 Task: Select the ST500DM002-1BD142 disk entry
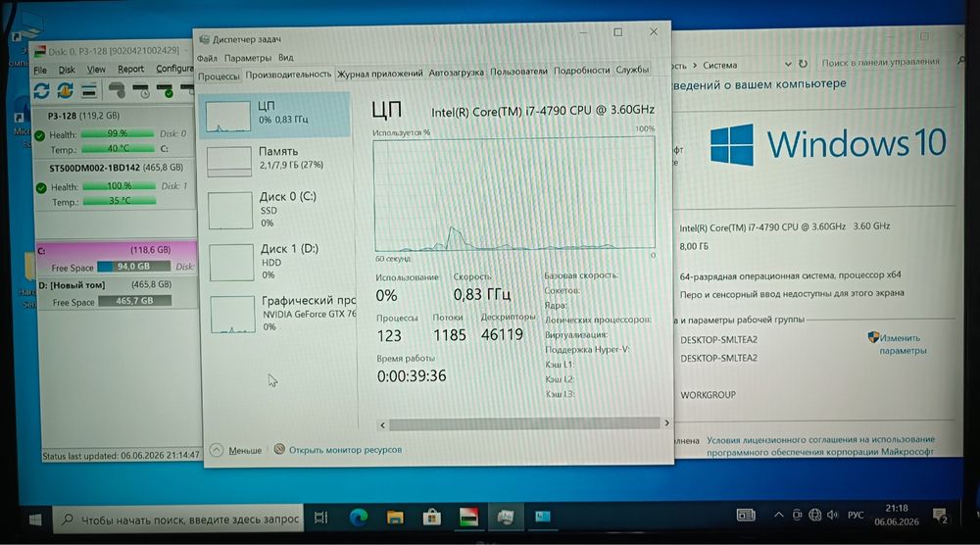(117, 168)
